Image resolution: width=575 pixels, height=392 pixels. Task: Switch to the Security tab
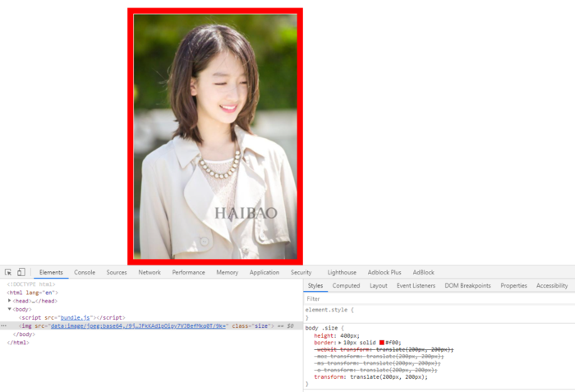[x=301, y=272]
